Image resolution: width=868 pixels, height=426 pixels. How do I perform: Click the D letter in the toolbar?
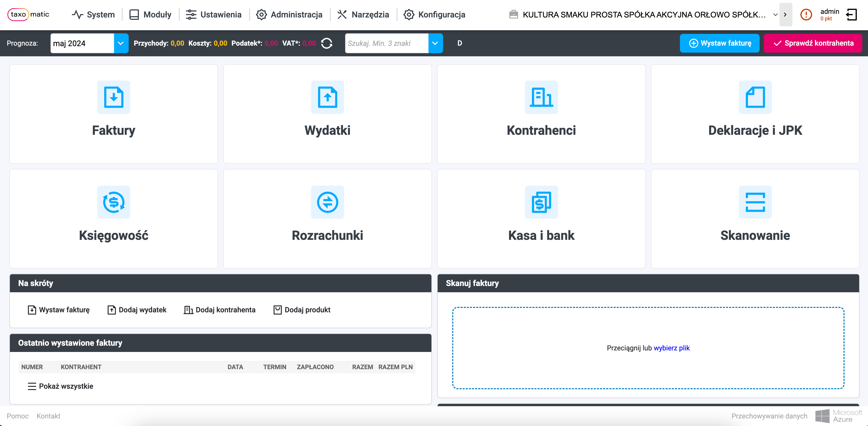[x=459, y=43]
